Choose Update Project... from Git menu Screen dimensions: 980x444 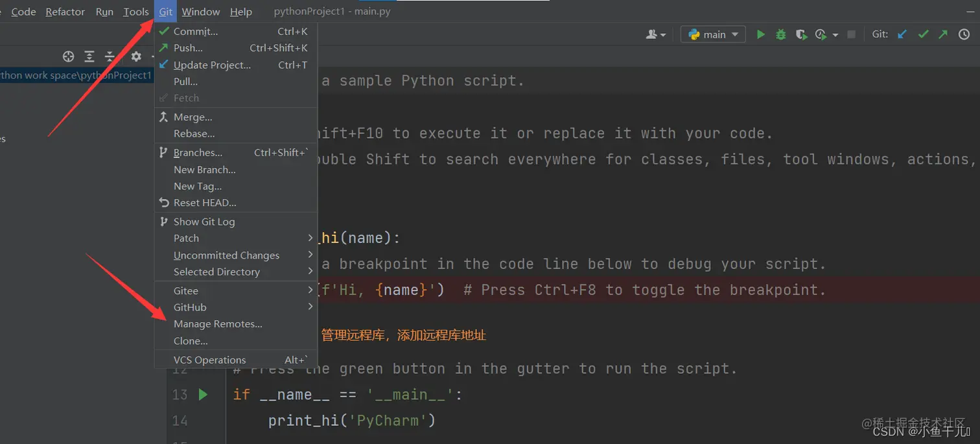(236, 65)
